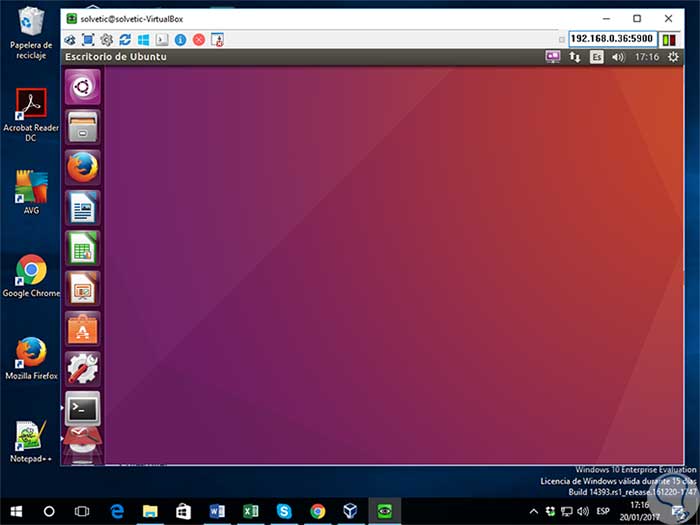Click the 17:16 clock in Ubuntu panel
Screen dimensions: 700x525
[647, 57]
